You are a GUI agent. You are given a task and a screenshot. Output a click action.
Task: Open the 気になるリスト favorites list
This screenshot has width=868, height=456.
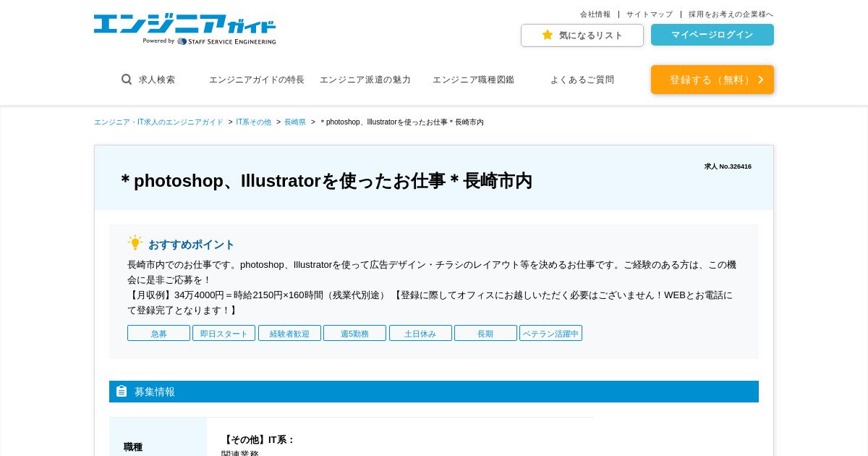(x=582, y=35)
